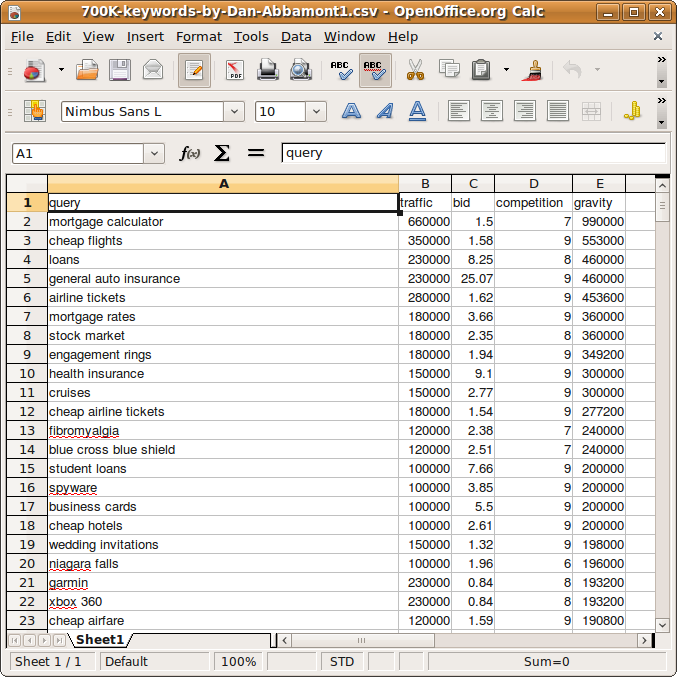Expand formatting toolbar overflow chevron
This screenshot has width=677, height=677.
[x=661, y=101]
